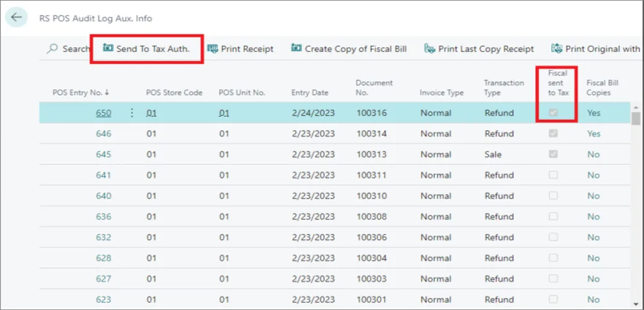The height and width of the screenshot is (310, 644).
Task: Select POS Store Code 01 for entry 650
Action: 151,113
